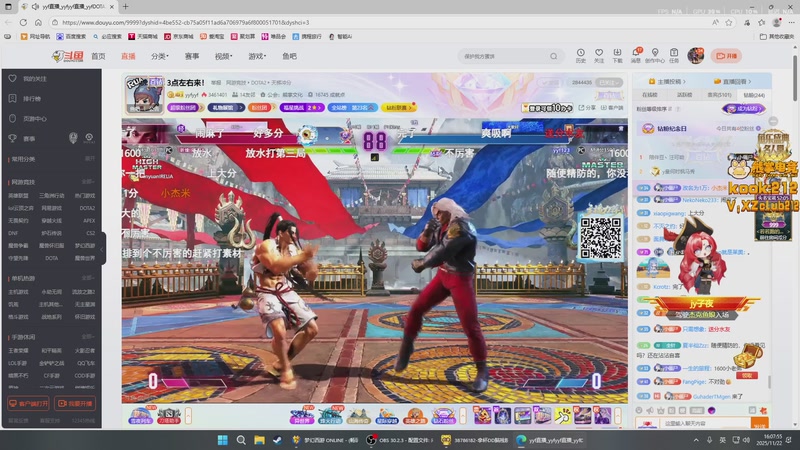800x450 pixels.
Task: Open the 历史 history clock icon
Action: [581, 53]
